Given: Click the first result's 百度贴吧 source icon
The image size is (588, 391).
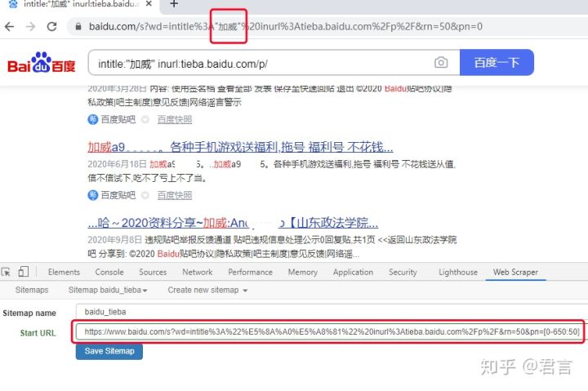Looking at the screenshot, I should coord(92,120).
